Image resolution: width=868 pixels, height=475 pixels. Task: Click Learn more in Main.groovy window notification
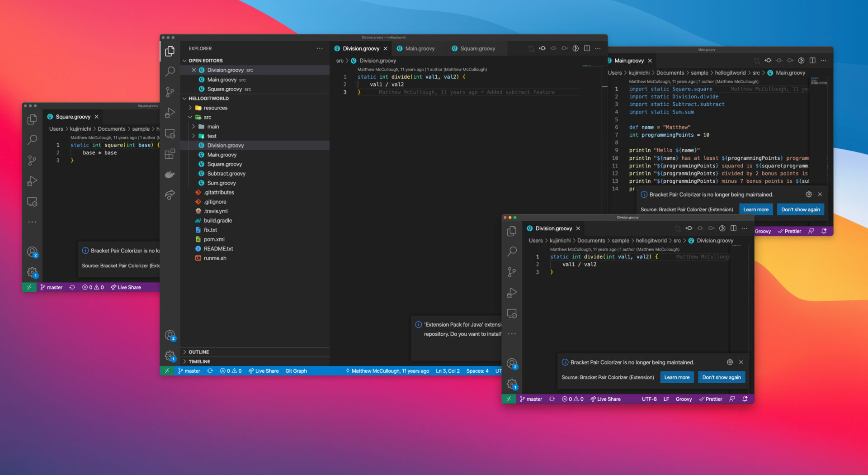(x=756, y=209)
